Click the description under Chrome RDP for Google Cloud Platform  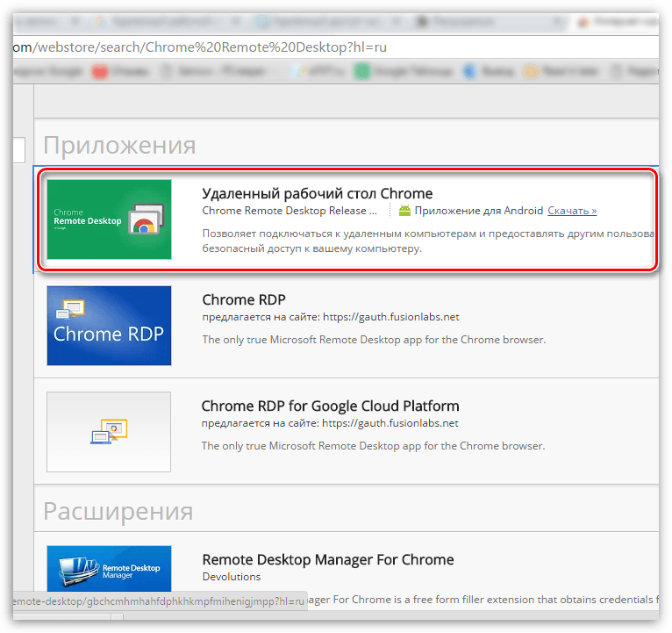tap(374, 446)
